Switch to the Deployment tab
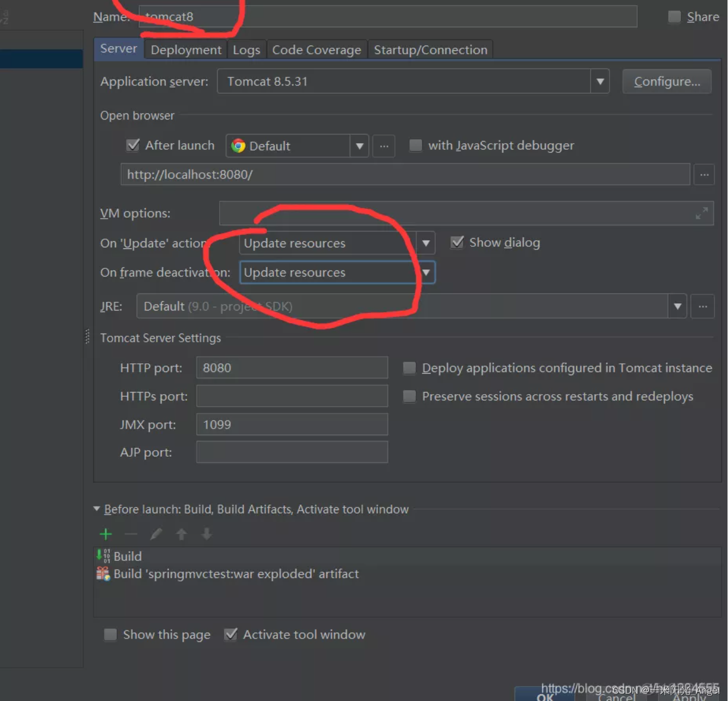This screenshot has width=728, height=701. click(x=186, y=50)
